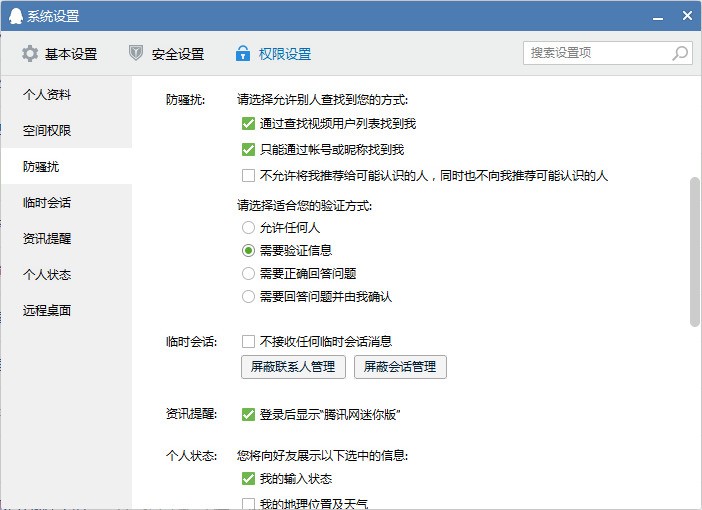Image resolution: width=702 pixels, height=510 pixels.
Task: Click the 请选择适合您的验证方式 heading
Action: click(x=304, y=206)
